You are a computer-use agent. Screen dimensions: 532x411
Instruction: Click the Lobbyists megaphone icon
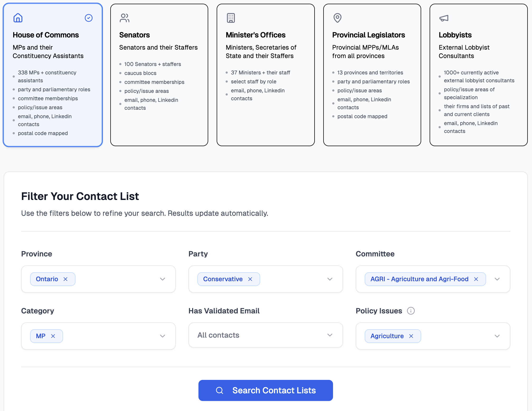[x=444, y=18]
